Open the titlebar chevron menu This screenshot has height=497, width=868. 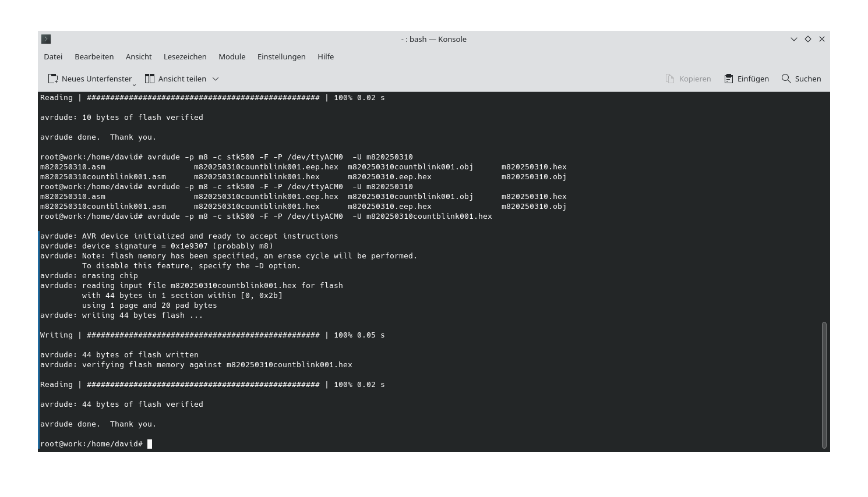tap(793, 39)
